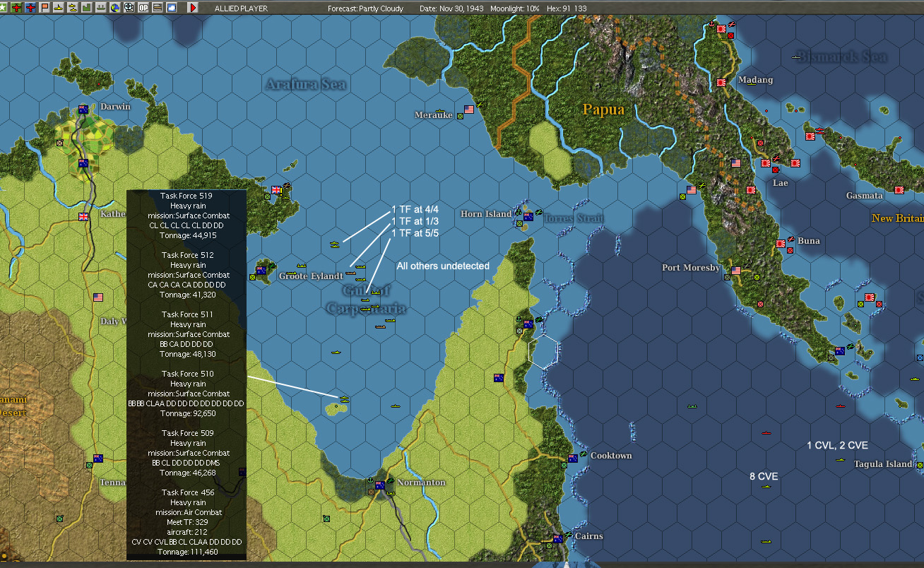Viewport: 924px width, 568px height.
Task: Select the Madang Japanese flag
Action: pyautogui.click(x=722, y=83)
